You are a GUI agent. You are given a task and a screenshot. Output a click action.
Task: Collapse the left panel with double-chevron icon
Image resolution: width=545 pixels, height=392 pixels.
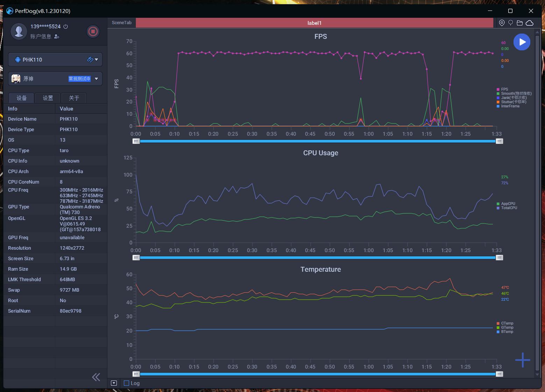96,377
